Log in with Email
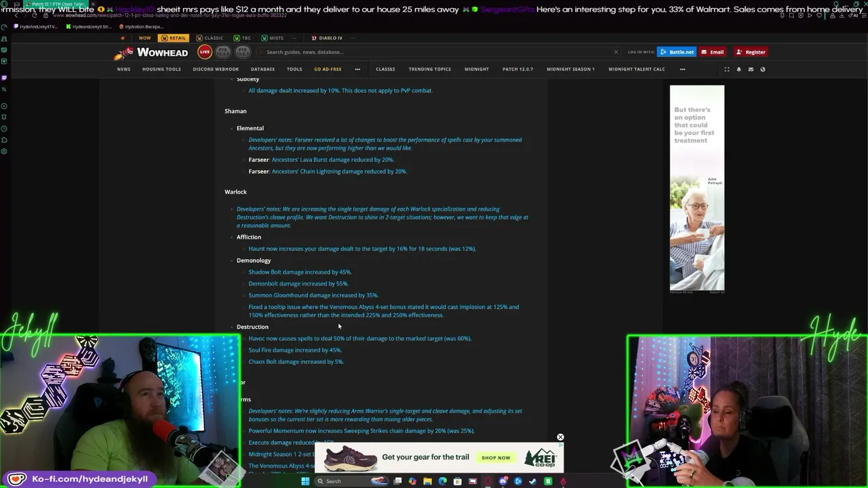This screenshot has width=868, height=488. [x=712, y=52]
